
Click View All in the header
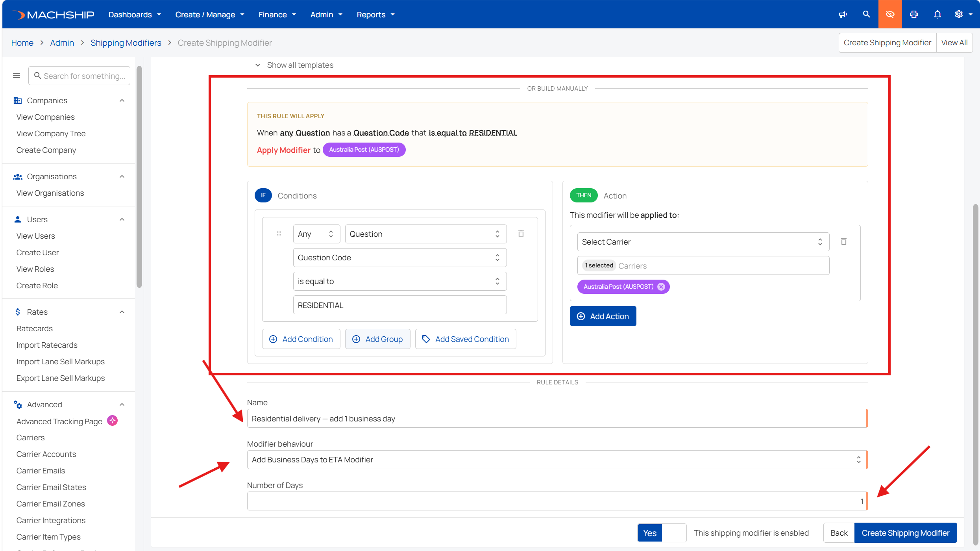pyautogui.click(x=954, y=43)
